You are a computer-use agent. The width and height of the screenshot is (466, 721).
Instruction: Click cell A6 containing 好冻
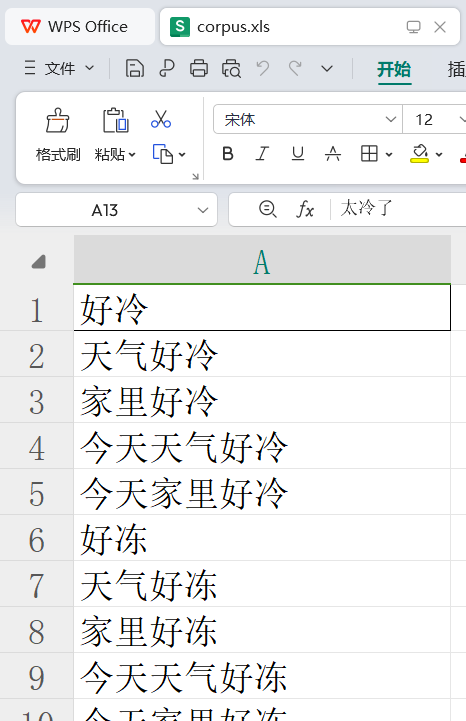tap(262, 538)
